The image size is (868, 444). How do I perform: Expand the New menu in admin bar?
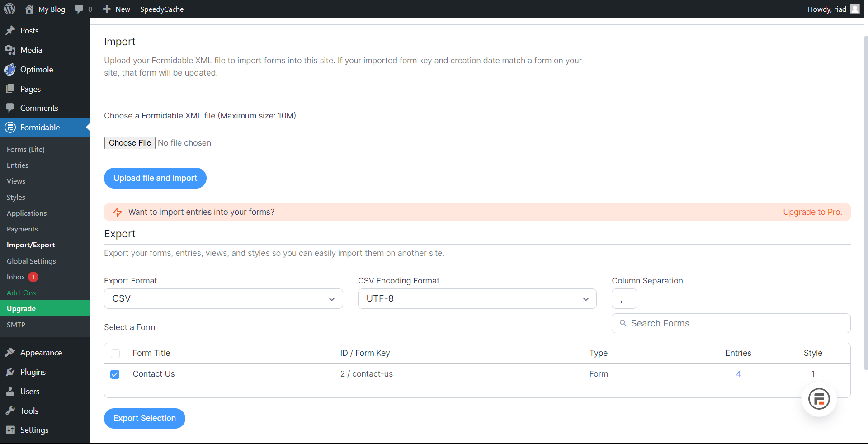(116, 9)
